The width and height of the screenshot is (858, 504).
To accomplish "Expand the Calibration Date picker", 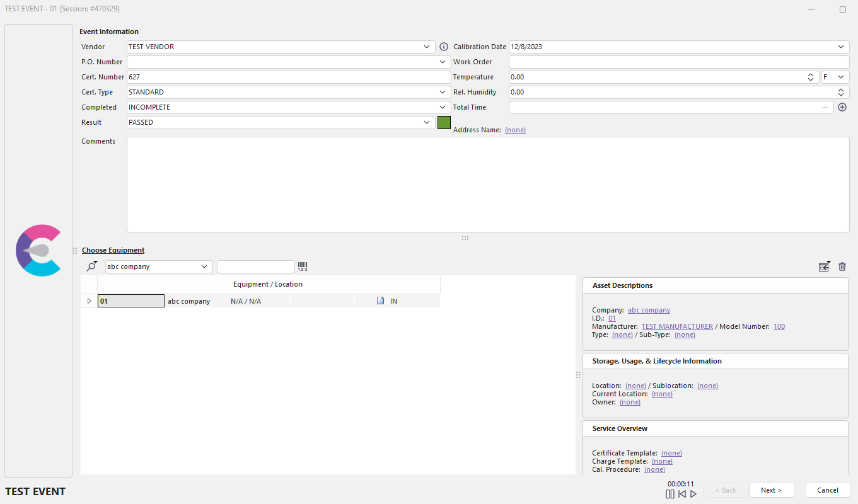I will (x=841, y=47).
